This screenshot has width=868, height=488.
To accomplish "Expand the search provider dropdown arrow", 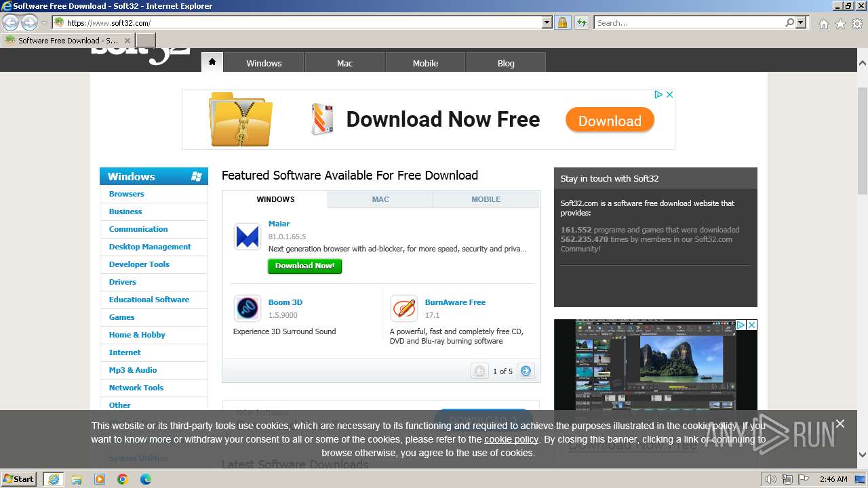I will (x=802, y=22).
